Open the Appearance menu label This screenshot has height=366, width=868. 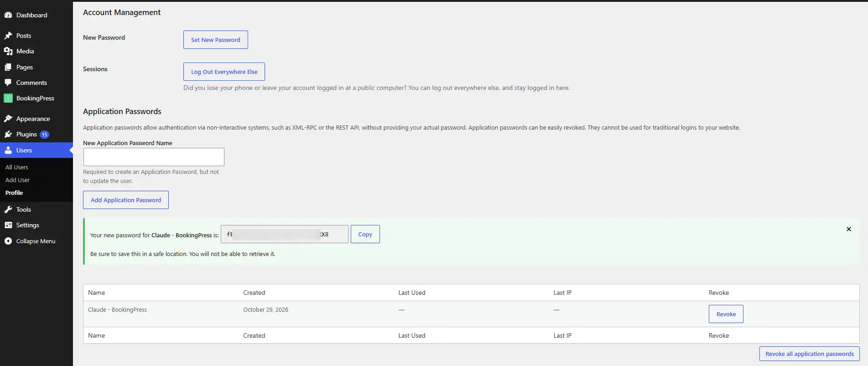33,119
